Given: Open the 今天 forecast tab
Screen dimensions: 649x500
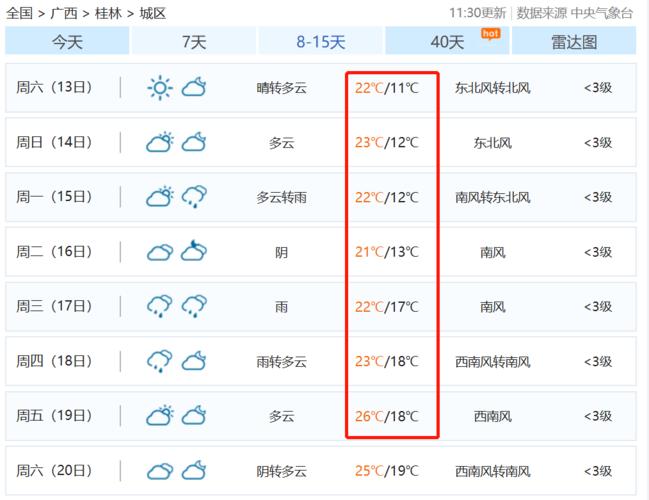Looking at the screenshot, I should [67, 41].
